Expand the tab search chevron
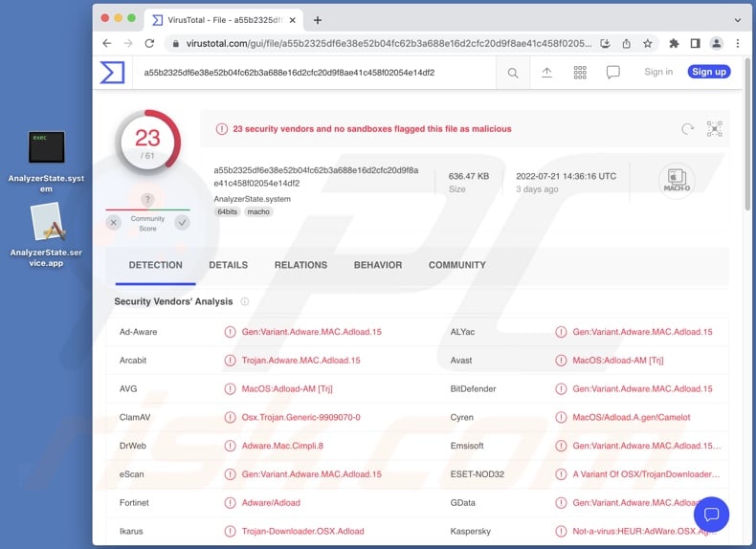 pos(737,20)
